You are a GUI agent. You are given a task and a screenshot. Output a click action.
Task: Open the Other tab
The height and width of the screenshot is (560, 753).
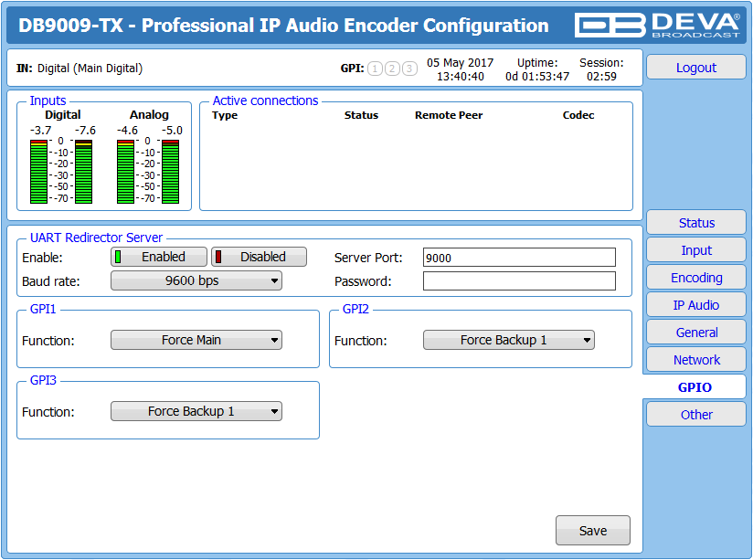pos(696,415)
